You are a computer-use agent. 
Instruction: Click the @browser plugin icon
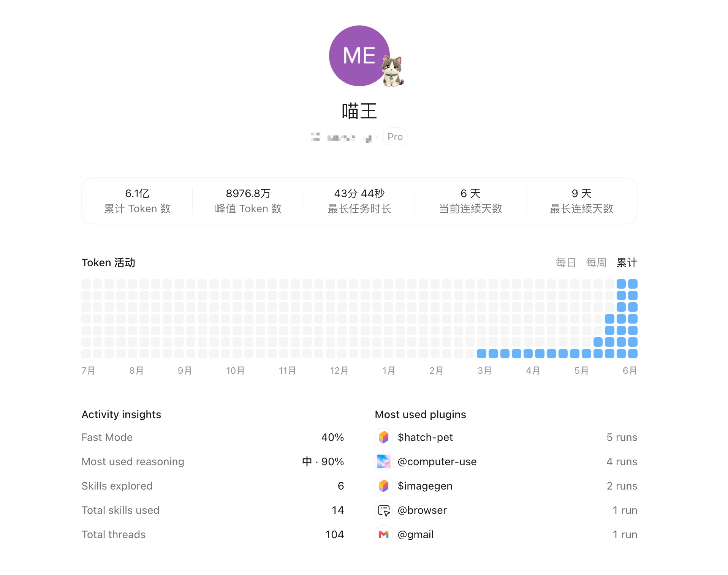[x=384, y=510]
